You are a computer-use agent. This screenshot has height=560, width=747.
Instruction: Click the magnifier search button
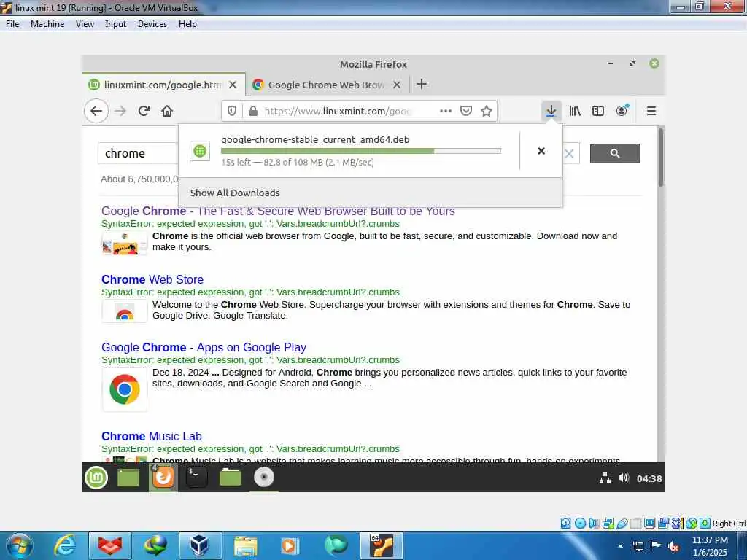coord(615,153)
